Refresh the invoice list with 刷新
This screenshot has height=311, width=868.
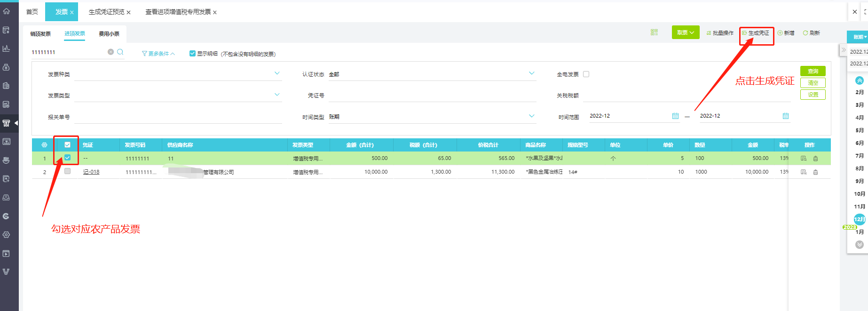tap(812, 33)
